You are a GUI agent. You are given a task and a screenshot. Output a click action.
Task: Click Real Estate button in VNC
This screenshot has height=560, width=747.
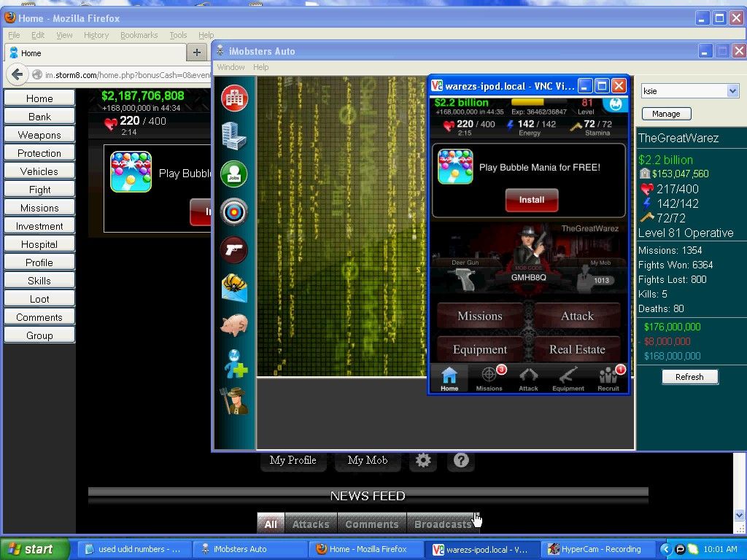(578, 349)
